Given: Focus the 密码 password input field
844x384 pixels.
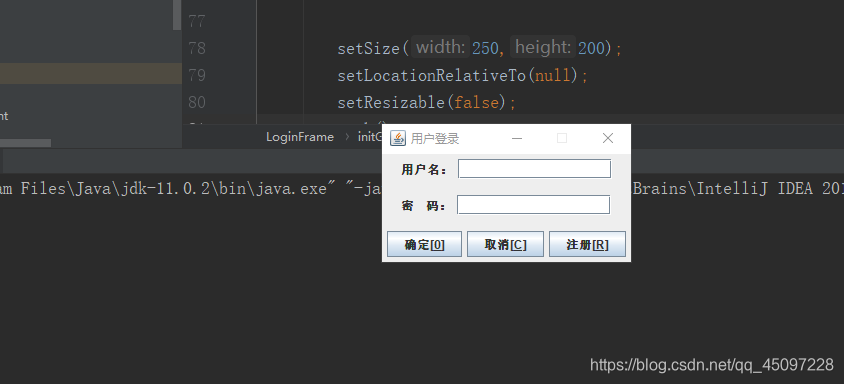Looking at the screenshot, I should 533,205.
